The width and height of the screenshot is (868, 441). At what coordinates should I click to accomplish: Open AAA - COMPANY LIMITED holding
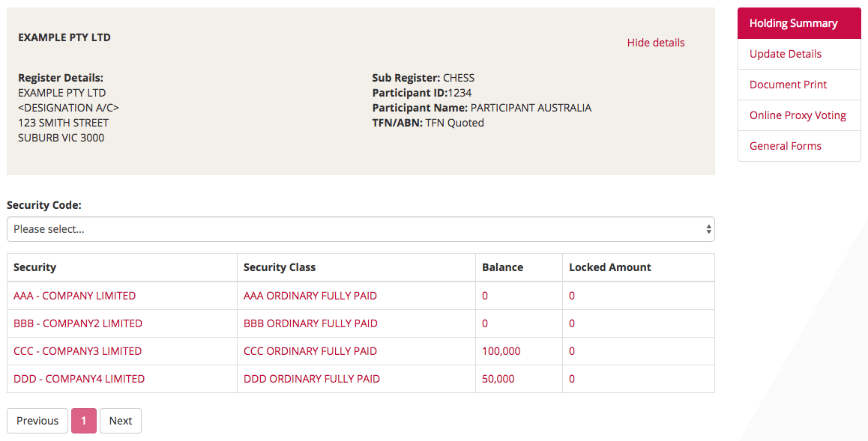pos(75,296)
